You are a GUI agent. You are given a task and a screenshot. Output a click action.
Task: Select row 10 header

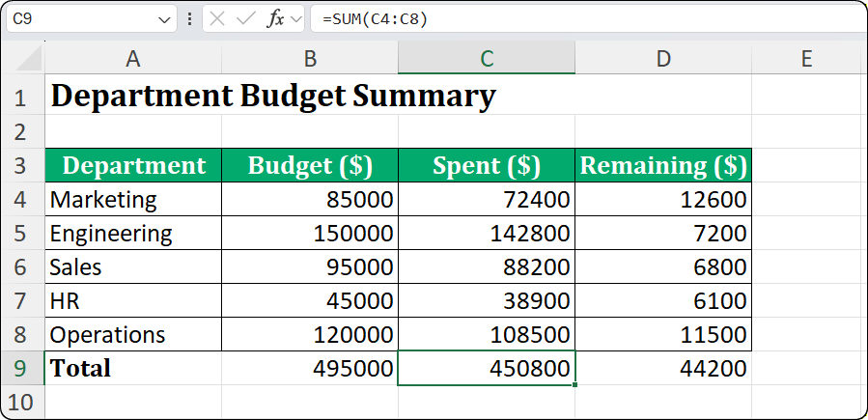pos(22,402)
